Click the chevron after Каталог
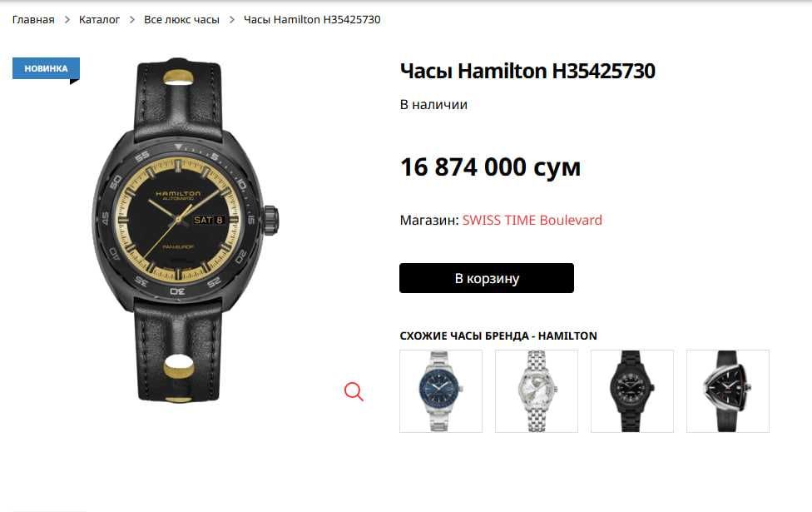The width and height of the screenshot is (812, 512). (x=132, y=20)
